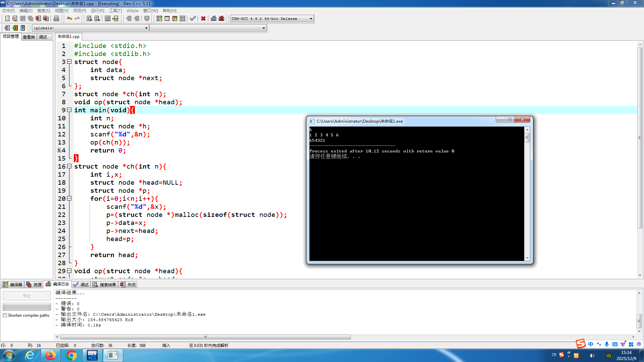This screenshot has height=362, width=644.
Task: Open the TDM-GCC compiler selection dropdown
Action: click(311, 19)
